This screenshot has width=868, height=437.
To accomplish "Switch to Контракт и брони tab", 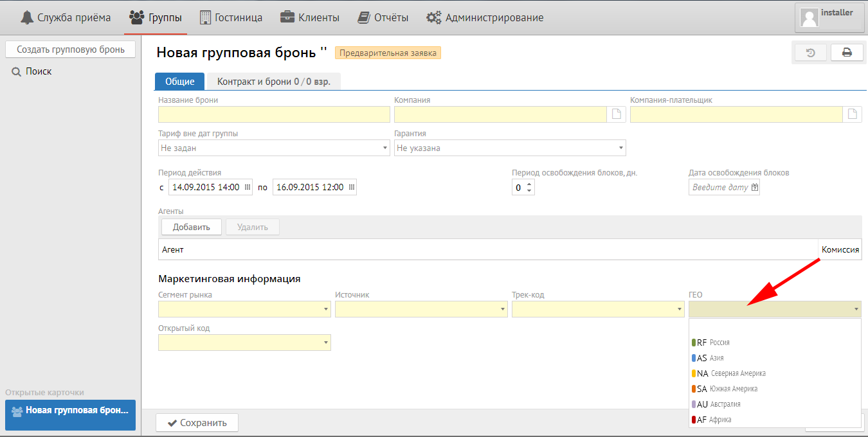I will [x=273, y=82].
